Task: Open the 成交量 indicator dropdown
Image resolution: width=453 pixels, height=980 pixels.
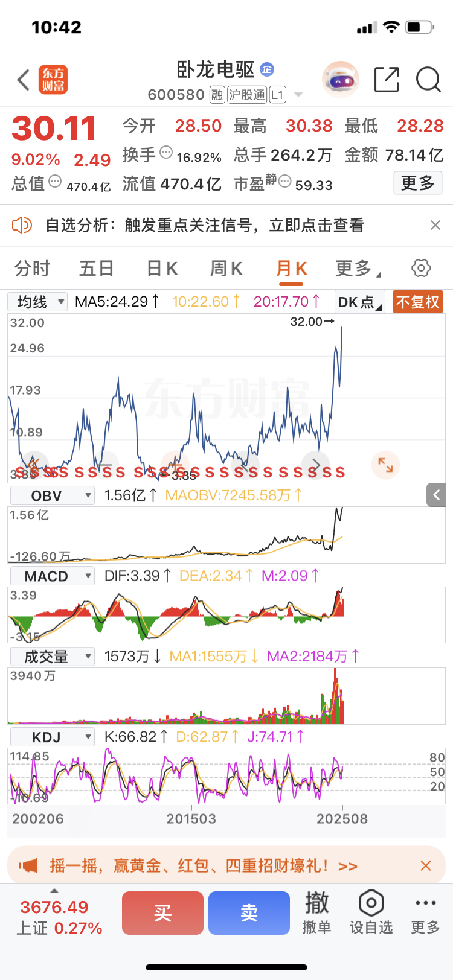Action: tap(53, 657)
